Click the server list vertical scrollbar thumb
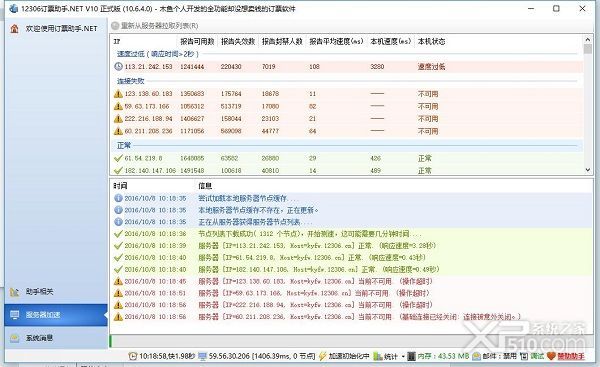The width and height of the screenshot is (600, 367). point(588,49)
